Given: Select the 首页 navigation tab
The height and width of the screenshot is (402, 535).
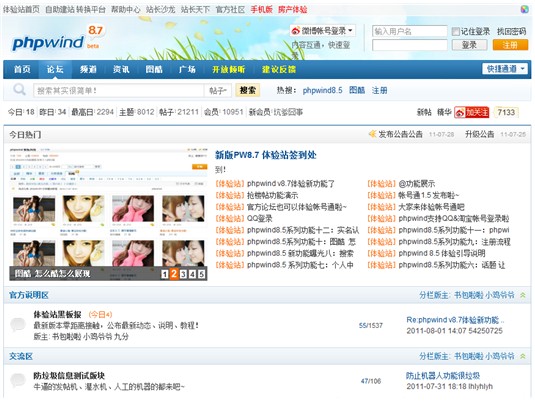Looking at the screenshot, I should pos(22,69).
